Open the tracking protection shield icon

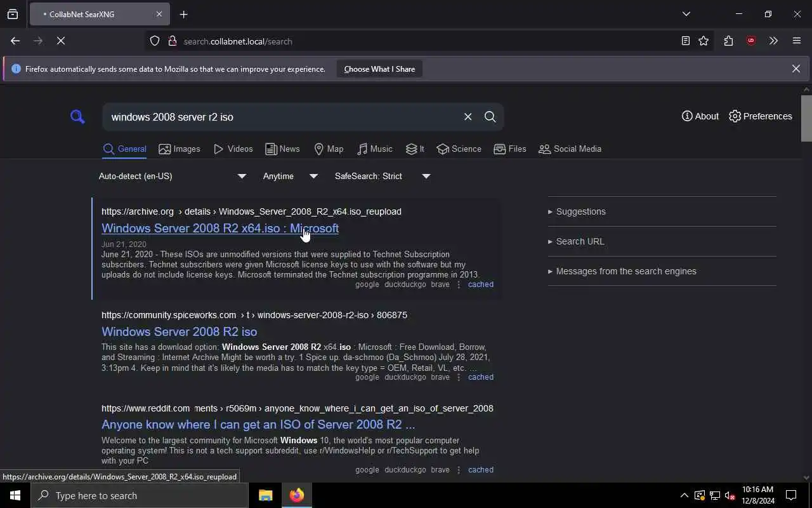pos(155,41)
